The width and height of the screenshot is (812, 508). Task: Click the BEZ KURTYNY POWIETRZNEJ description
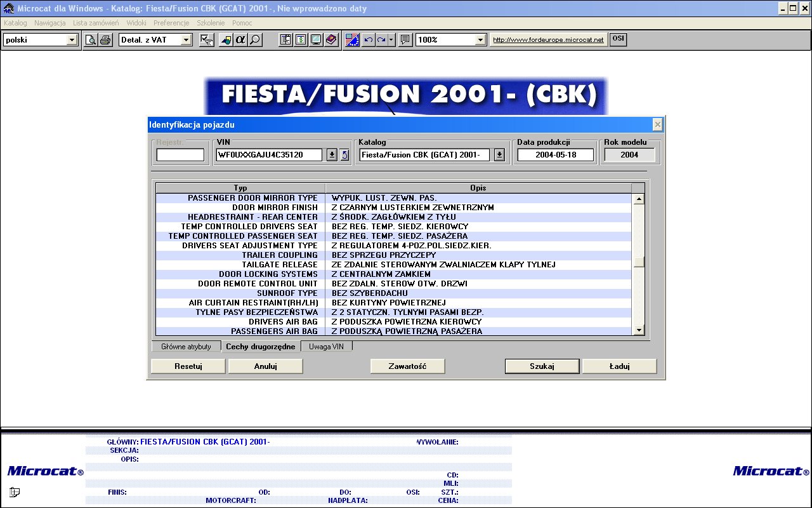(x=389, y=303)
